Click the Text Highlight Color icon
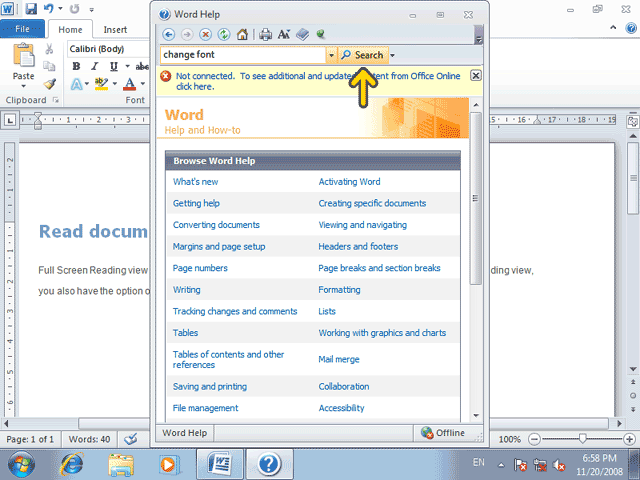640x480 pixels. coord(101,84)
